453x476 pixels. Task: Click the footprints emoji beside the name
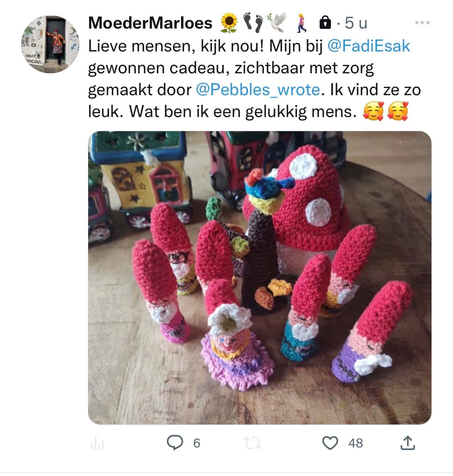pyautogui.click(x=254, y=23)
